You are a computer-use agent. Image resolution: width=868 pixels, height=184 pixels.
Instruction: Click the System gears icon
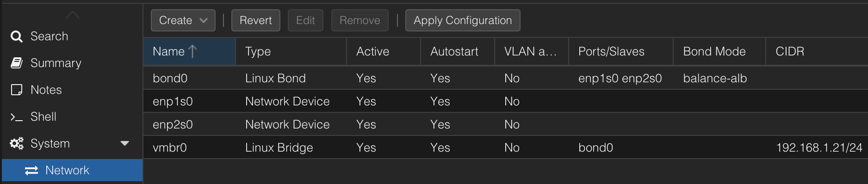17,144
